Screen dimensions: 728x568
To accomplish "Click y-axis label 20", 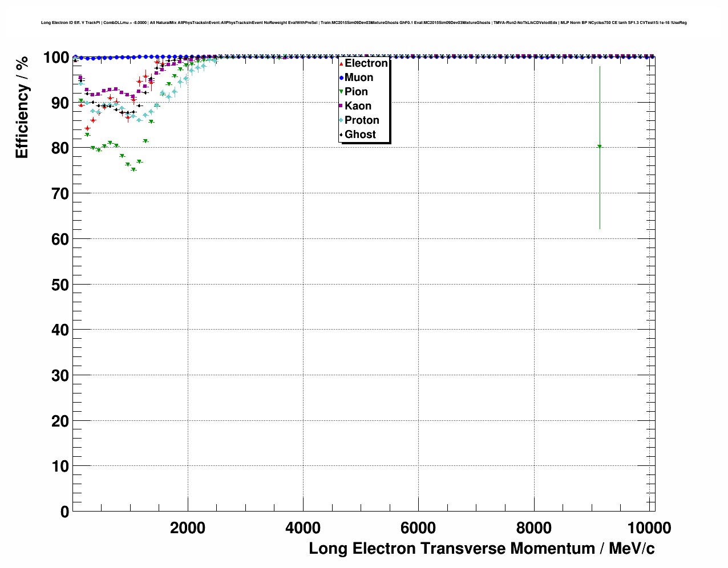I will (60, 421).
